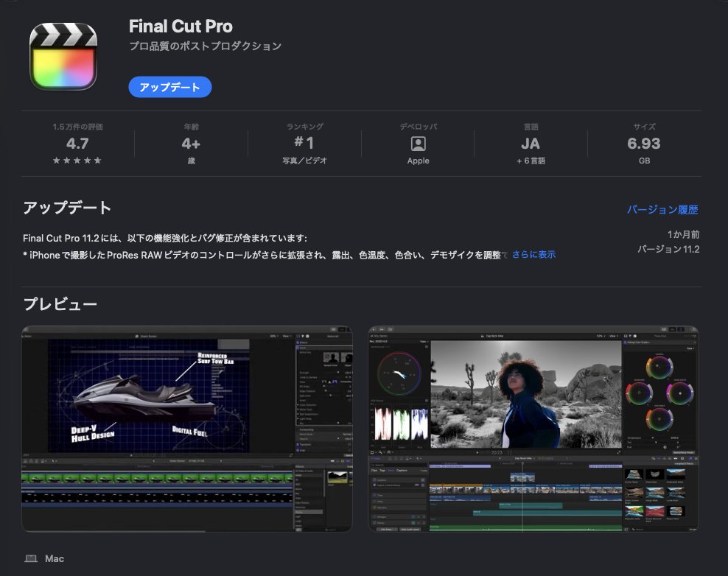This screenshot has width=728, height=576.
Task: Open the color grading preview screenshot
Action: (x=533, y=429)
